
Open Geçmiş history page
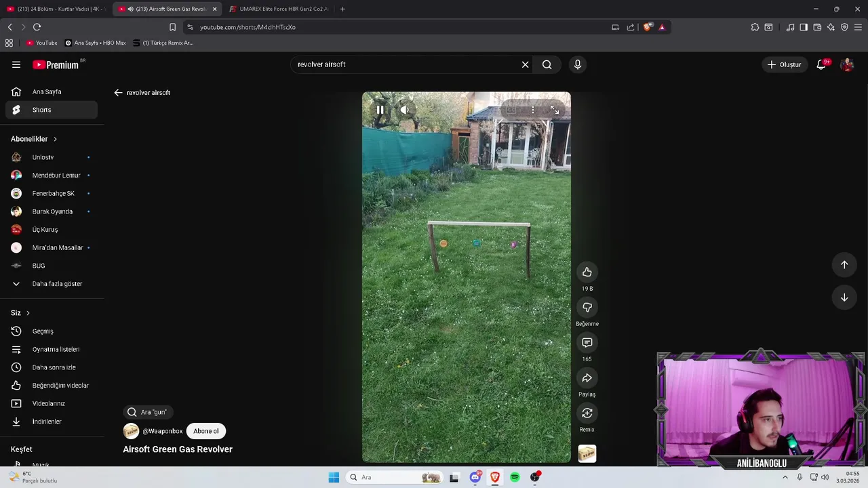[52, 331]
